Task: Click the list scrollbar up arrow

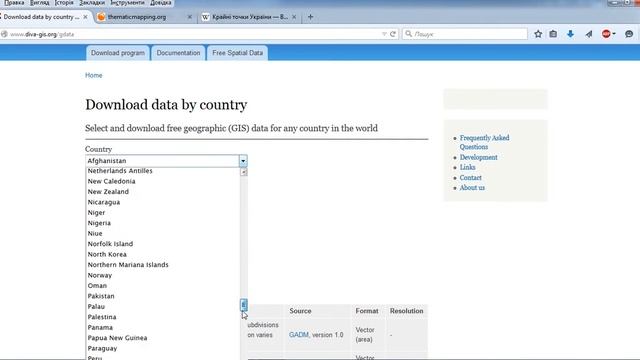Action: (x=244, y=172)
